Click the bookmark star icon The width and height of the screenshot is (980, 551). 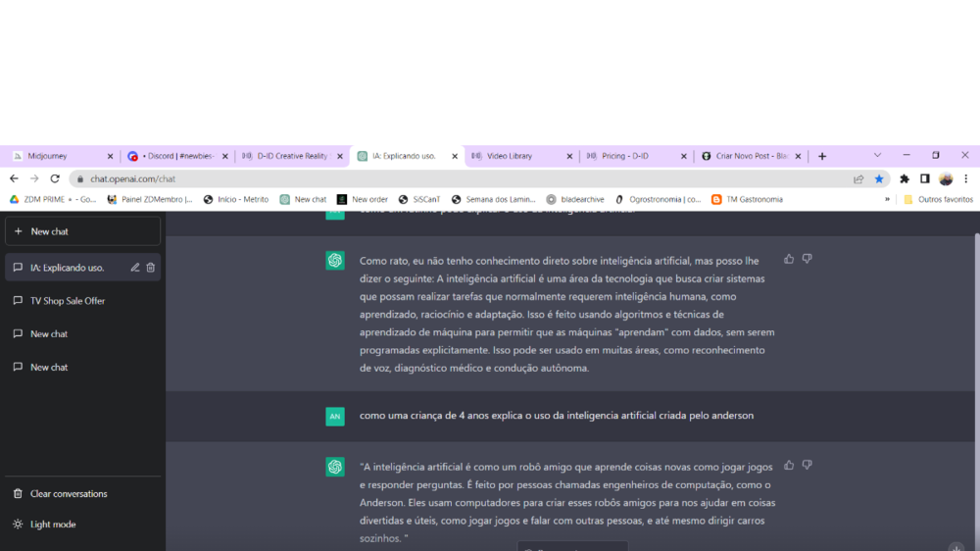879,178
